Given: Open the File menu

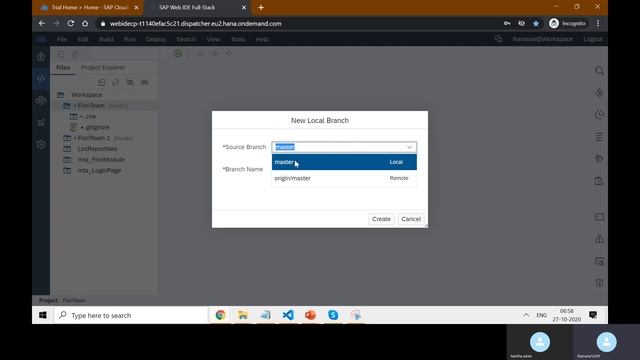Looking at the screenshot, I should click(x=62, y=39).
